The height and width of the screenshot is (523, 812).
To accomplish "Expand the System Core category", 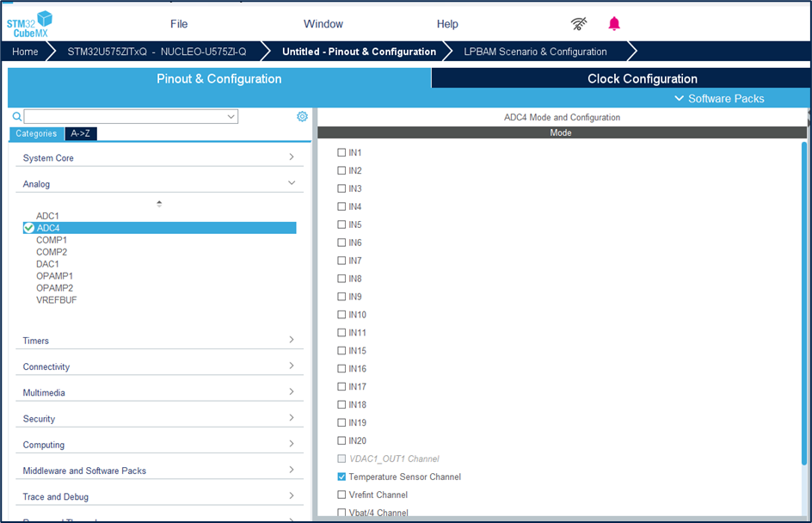I will pyautogui.click(x=159, y=157).
